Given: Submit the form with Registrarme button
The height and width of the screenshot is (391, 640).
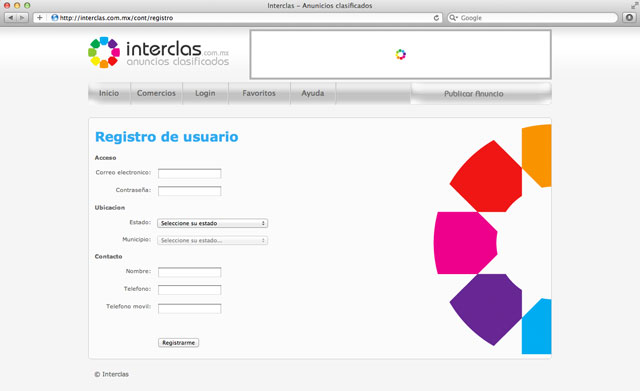Looking at the screenshot, I should coord(178,343).
